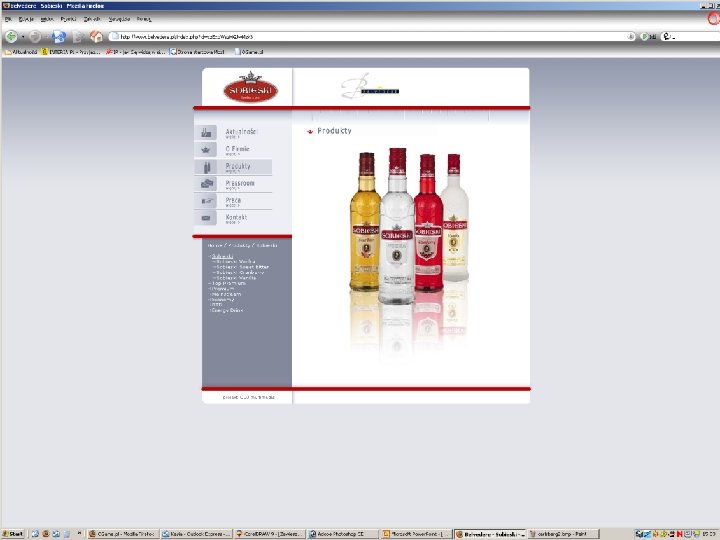Click the browser Back arrow button
The width and height of the screenshot is (720, 540).
pyautogui.click(x=11, y=36)
